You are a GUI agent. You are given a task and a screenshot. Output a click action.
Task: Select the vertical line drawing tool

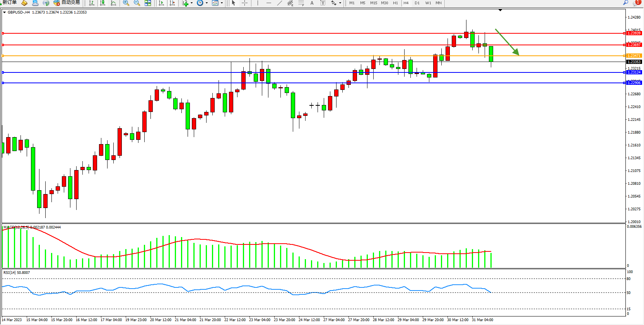pyautogui.click(x=258, y=3)
